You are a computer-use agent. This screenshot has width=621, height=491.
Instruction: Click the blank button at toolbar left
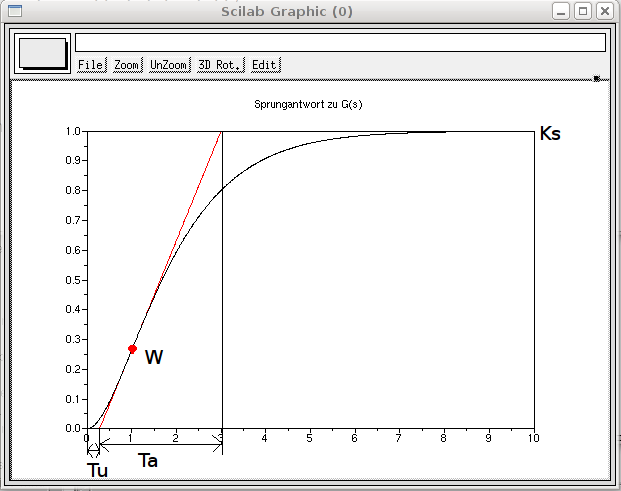click(x=43, y=54)
